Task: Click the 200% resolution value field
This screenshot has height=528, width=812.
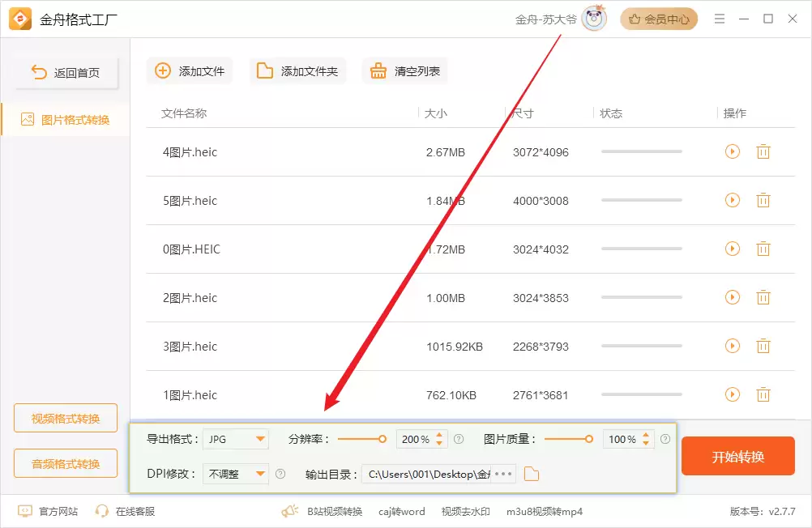Action: click(416, 439)
